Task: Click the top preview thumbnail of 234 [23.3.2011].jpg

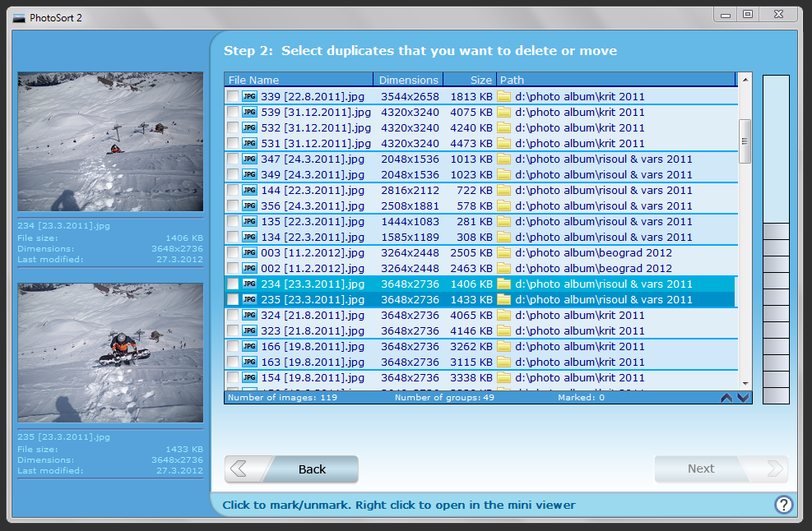Action: [x=110, y=141]
